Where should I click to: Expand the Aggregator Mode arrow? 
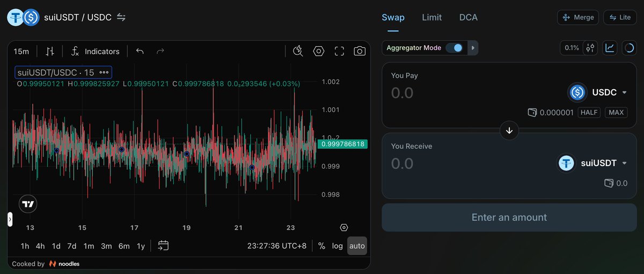pos(473,48)
